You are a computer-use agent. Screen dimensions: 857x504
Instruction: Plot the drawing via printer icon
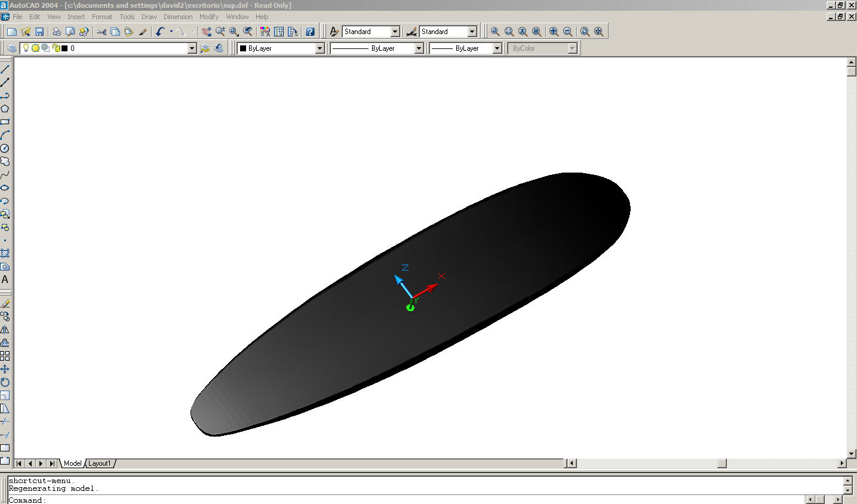[57, 32]
